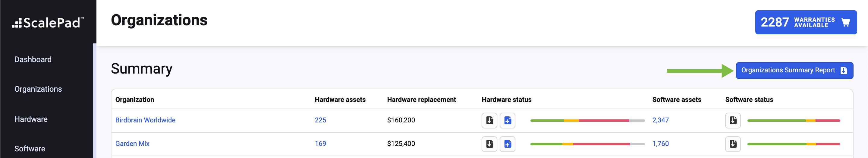Click the Hardware assets column header

[x=340, y=100]
